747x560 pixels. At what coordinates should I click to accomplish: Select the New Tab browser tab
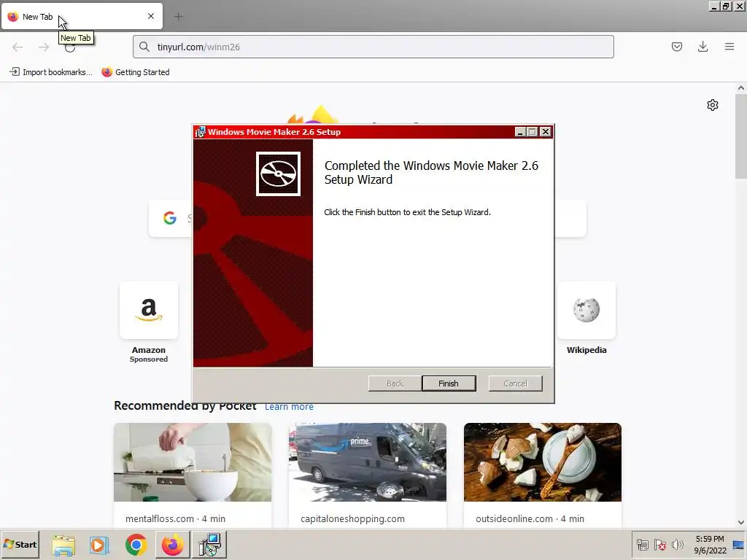point(82,17)
